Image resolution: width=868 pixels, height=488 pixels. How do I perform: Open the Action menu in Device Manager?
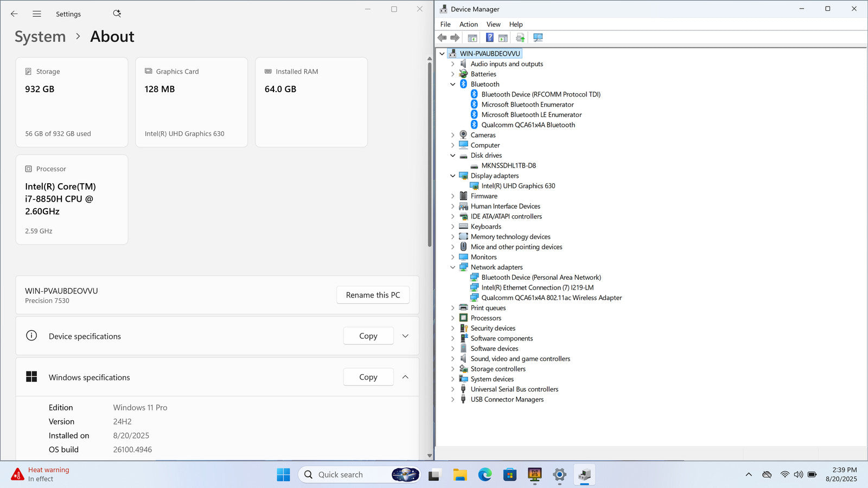[468, 24]
